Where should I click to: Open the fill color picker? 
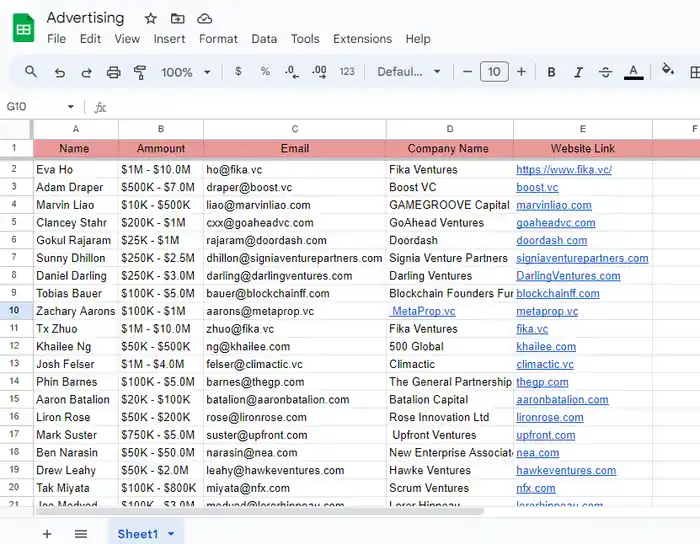tap(668, 70)
